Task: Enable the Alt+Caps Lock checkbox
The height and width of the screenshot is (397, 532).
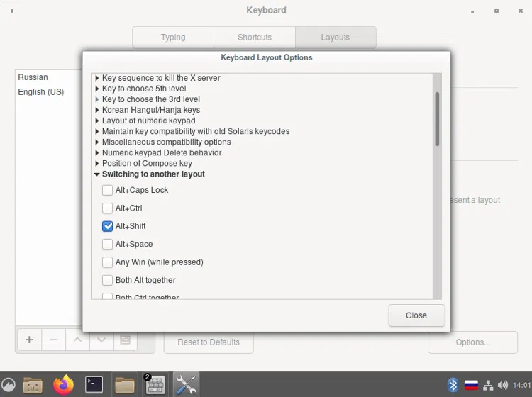Action: 108,190
